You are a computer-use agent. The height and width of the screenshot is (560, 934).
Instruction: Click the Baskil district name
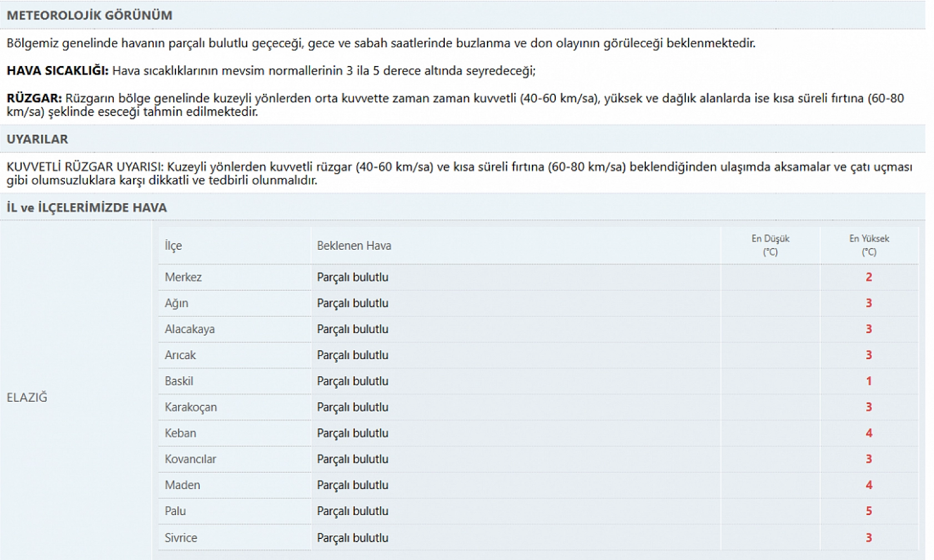179,381
